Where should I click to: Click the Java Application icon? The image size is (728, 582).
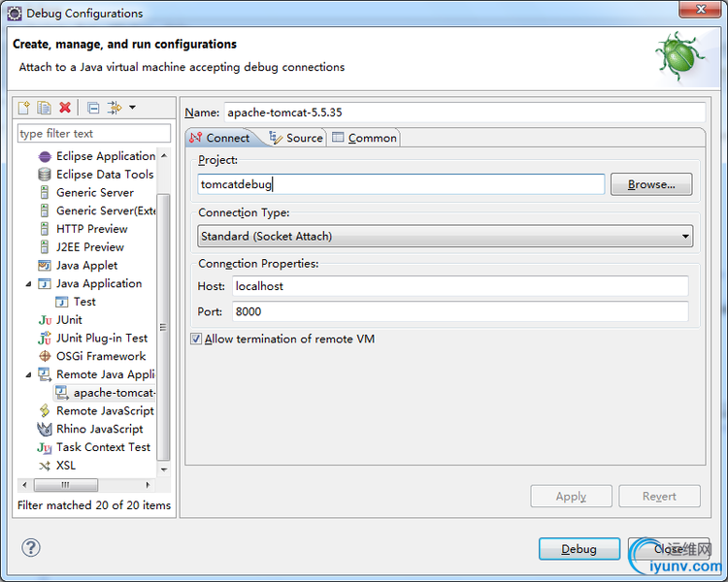45,283
